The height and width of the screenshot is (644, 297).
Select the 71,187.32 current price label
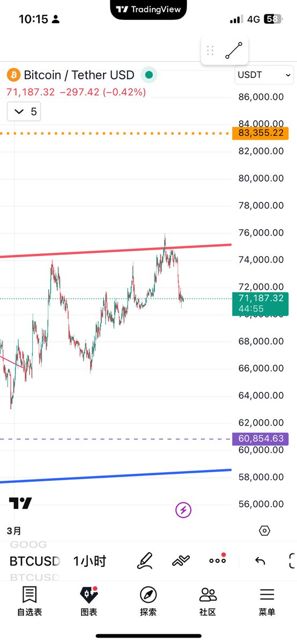pos(261,303)
